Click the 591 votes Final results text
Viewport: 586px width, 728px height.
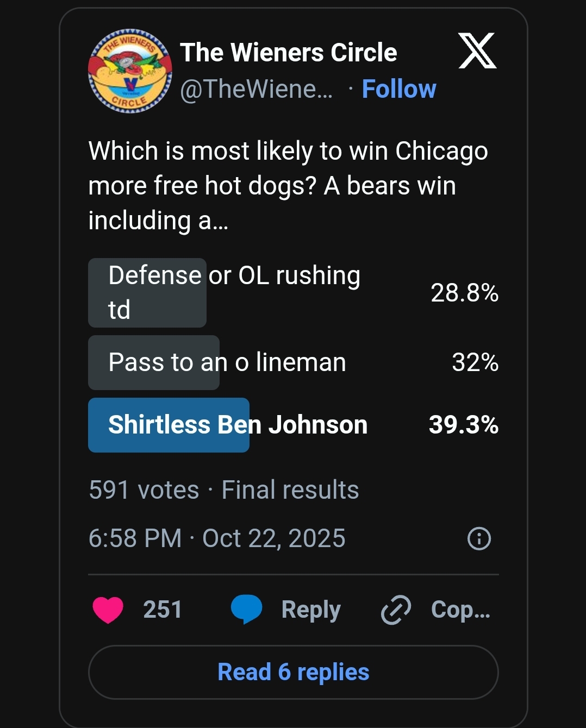point(224,490)
